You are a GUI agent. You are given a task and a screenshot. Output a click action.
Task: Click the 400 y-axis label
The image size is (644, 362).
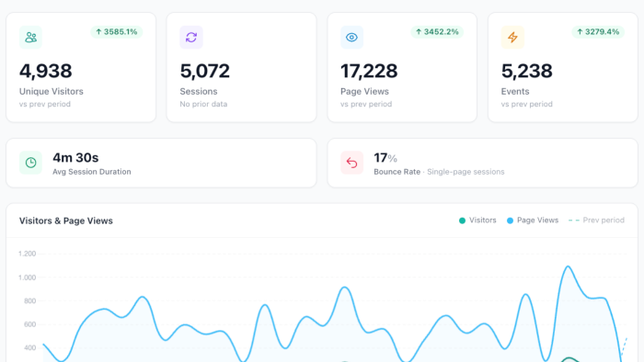pyautogui.click(x=30, y=347)
